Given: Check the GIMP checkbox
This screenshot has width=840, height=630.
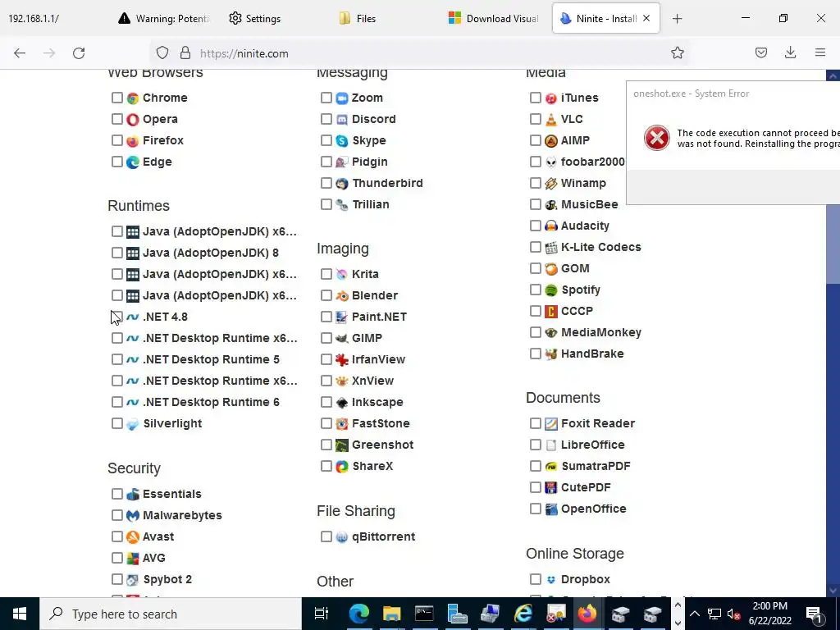Looking at the screenshot, I should (326, 338).
